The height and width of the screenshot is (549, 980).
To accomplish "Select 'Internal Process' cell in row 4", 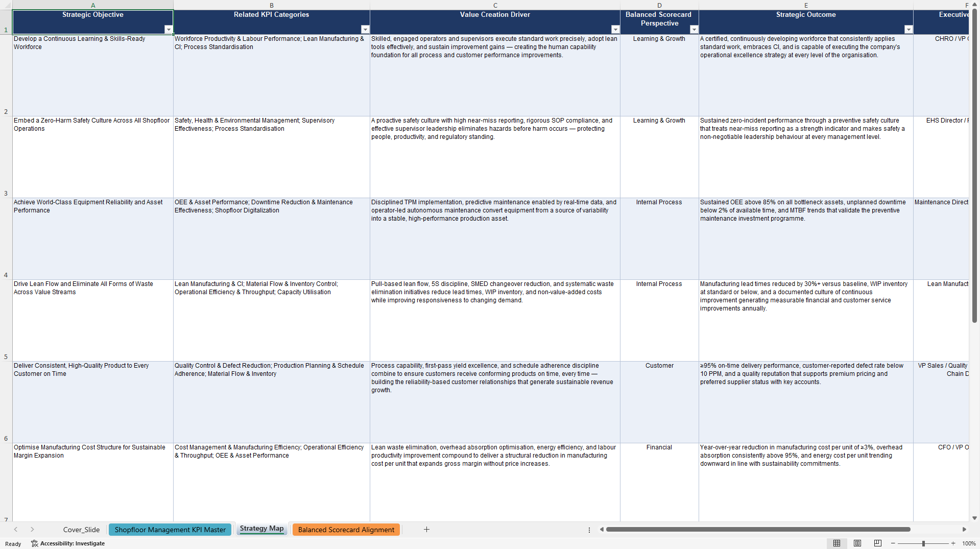I will coord(659,238).
